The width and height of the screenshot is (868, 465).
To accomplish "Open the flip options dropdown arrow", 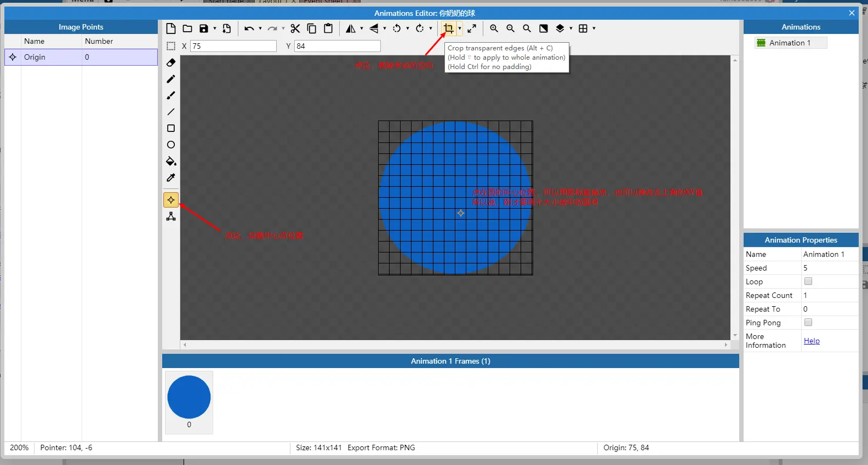I will (385, 28).
